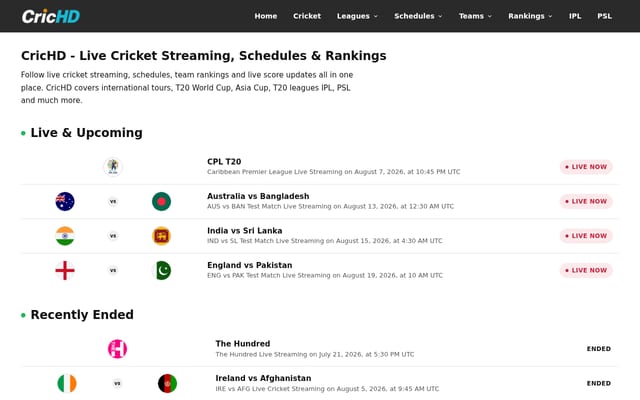The height and width of the screenshot is (400, 640).
Task: Open The Hundred match link
Action: (x=243, y=344)
